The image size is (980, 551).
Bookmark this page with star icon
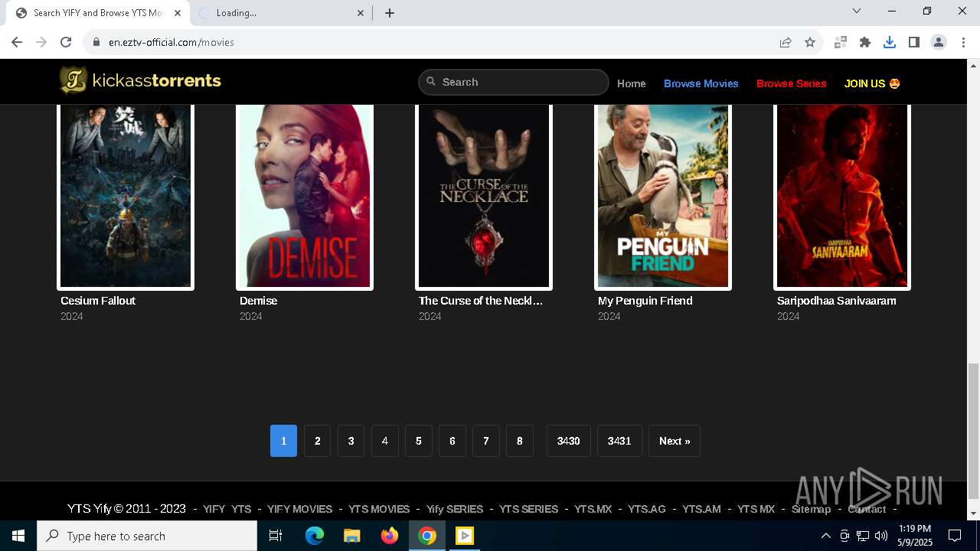[x=810, y=42]
